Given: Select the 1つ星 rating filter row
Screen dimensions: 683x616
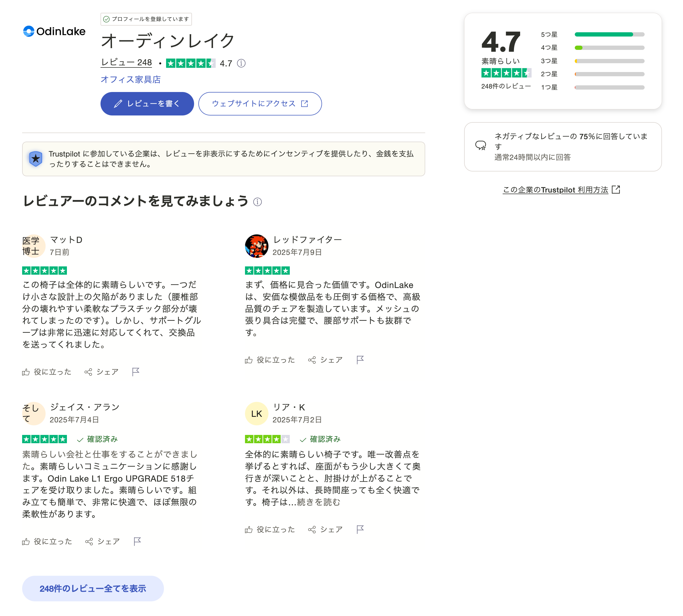Looking at the screenshot, I should (592, 87).
